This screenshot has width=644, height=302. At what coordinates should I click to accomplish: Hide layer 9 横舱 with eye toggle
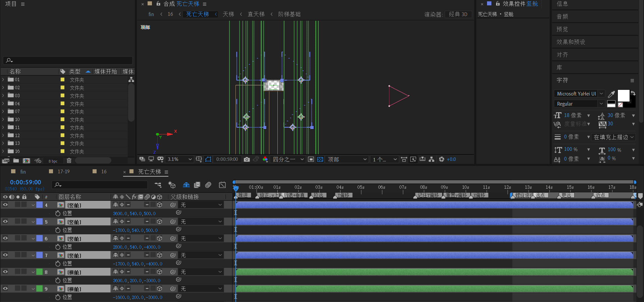[5, 289]
